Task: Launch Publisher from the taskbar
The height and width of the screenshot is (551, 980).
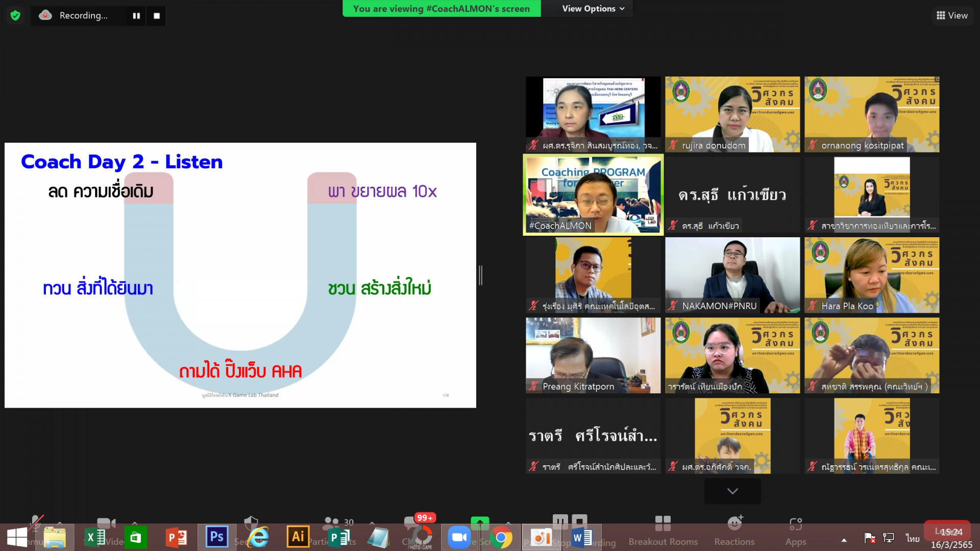Action: pyautogui.click(x=338, y=538)
